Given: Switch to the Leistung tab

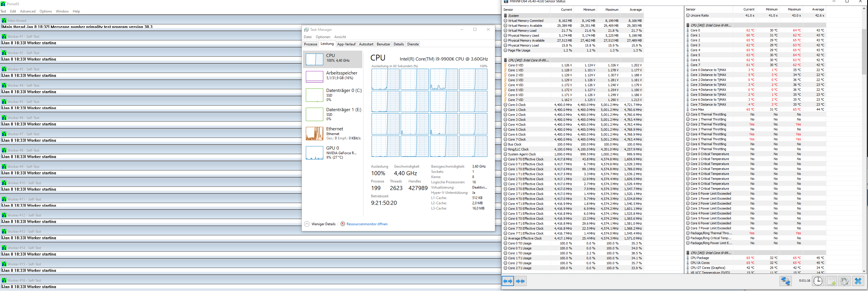Looking at the screenshot, I should pos(327,44).
